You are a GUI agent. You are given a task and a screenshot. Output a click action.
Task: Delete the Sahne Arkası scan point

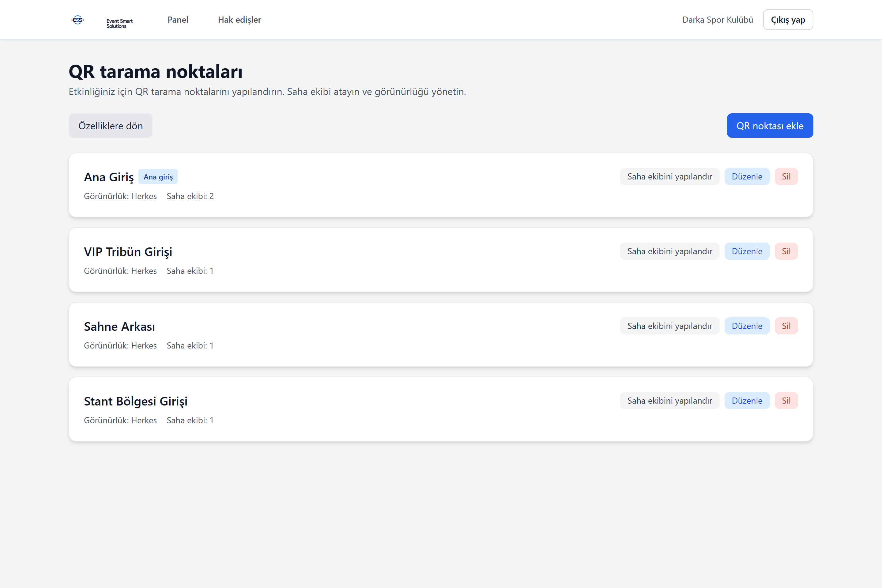pyautogui.click(x=786, y=326)
